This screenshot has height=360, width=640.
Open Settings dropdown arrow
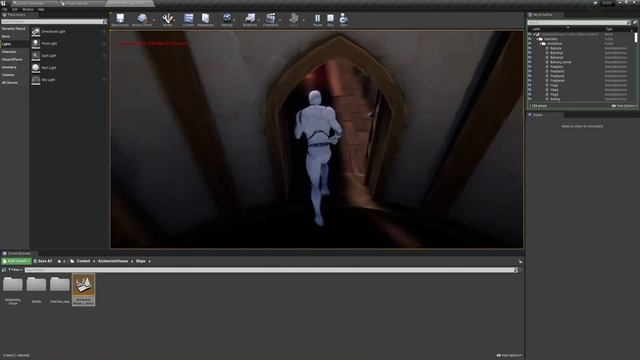[x=234, y=20]
